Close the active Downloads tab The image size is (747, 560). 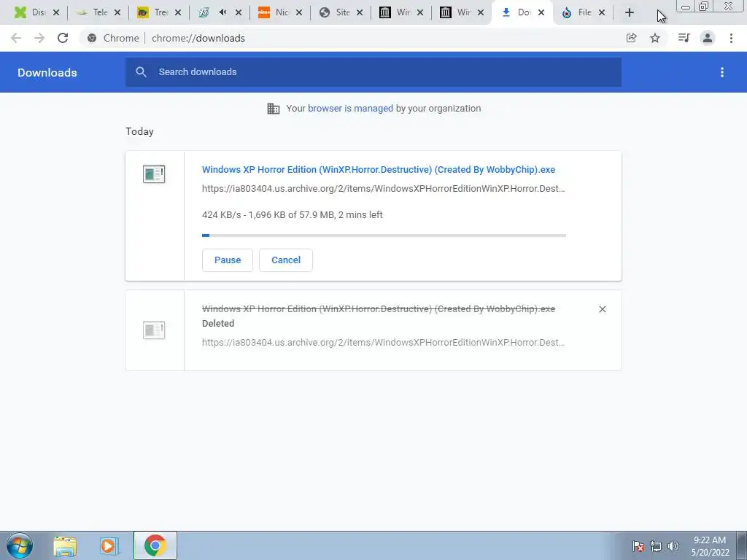pyautogui.click(x=541, y=12)
